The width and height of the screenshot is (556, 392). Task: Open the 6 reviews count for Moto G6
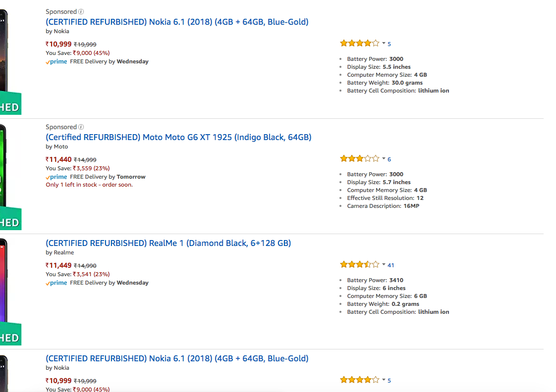point(389,159)
